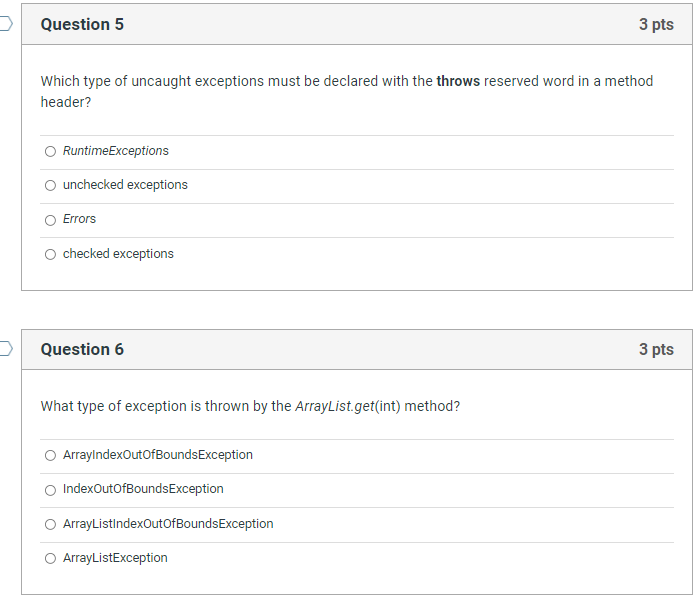
Task: Pick the ArrayListException radio option
Action: point(50,559)
